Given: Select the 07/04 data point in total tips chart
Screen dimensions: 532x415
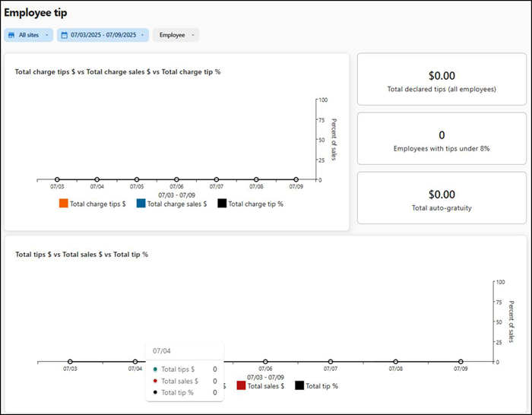Looking at the screenshot, I should [x=135, y=362].
